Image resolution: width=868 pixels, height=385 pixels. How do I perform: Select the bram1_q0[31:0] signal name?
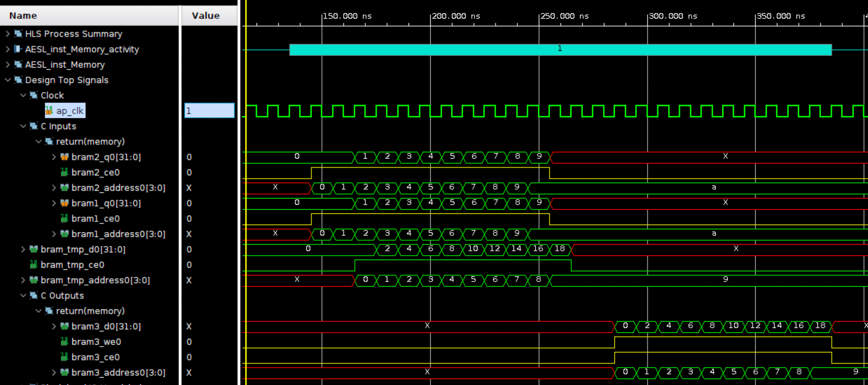(106, 203)
